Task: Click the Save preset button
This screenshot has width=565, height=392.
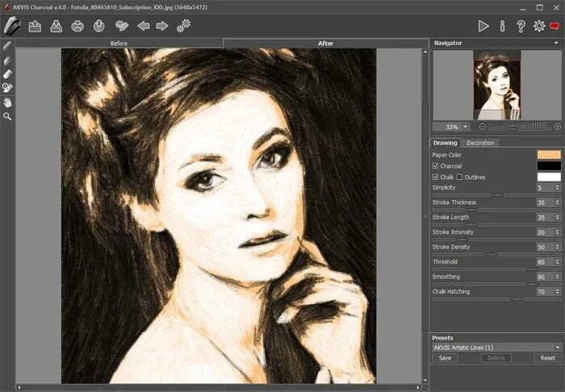Action: tap(445, 357)
